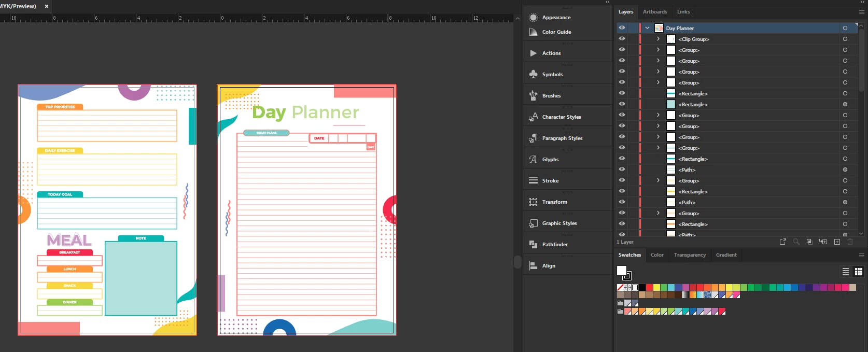Click Collect for Export icon in Layers panel
Image resolution: width=868 pixels, height=352 pixels.
[783, 242]
